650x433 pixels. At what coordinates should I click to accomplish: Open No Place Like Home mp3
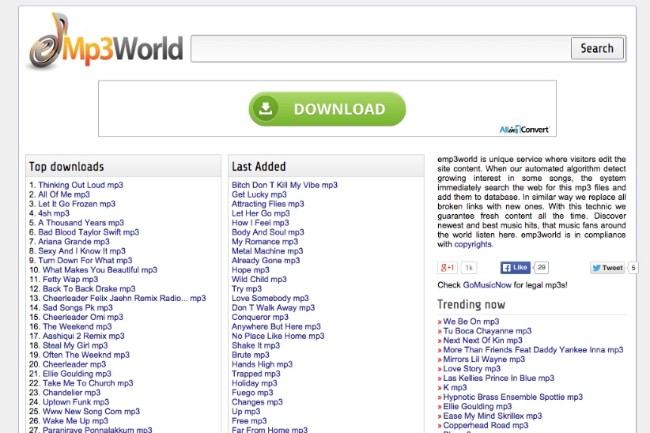coord(278,336)
